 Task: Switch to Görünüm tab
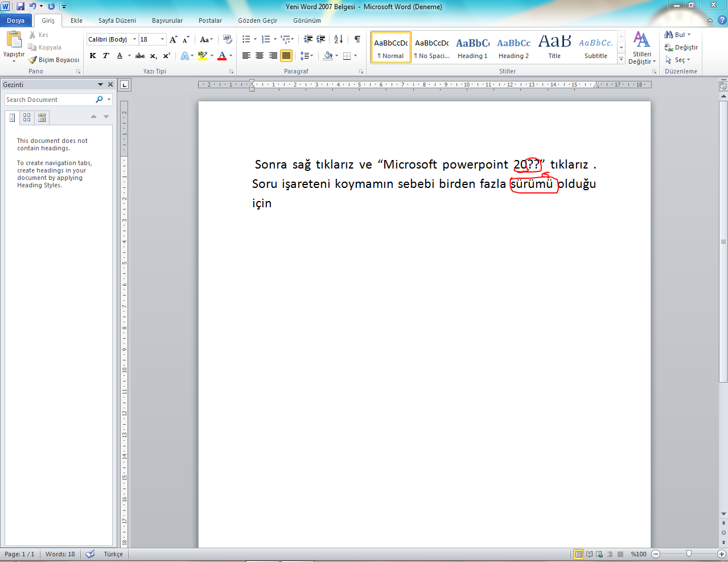[x=307, y=20]
